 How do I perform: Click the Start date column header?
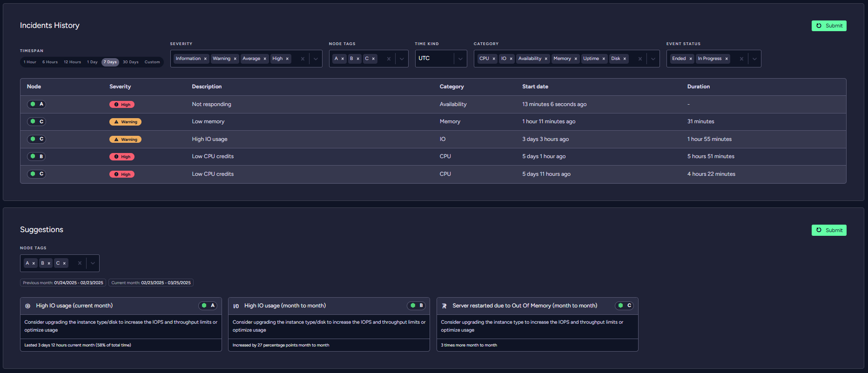click(x=535, y=87)
